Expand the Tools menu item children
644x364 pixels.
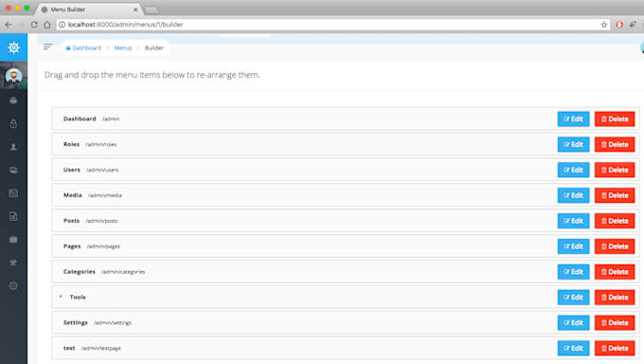point(61,296)
